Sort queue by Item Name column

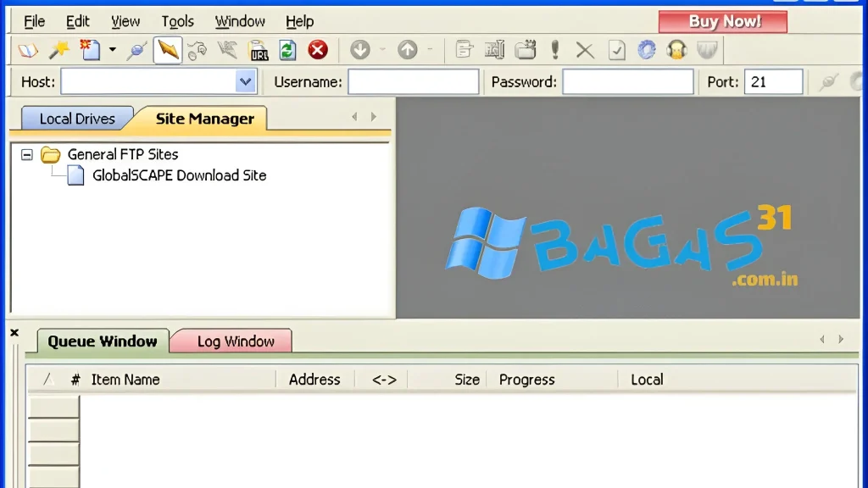(x=125, y=380)
